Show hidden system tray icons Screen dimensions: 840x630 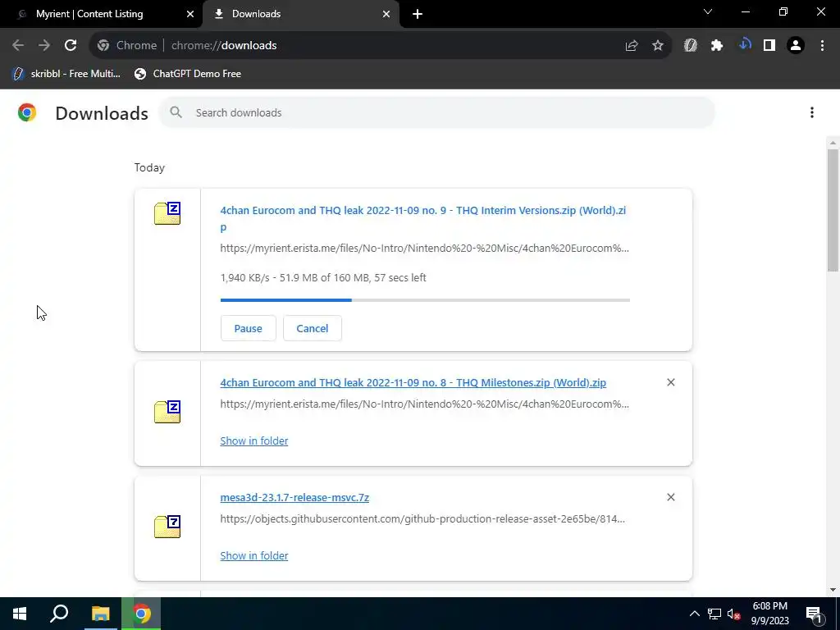point(694,614)
